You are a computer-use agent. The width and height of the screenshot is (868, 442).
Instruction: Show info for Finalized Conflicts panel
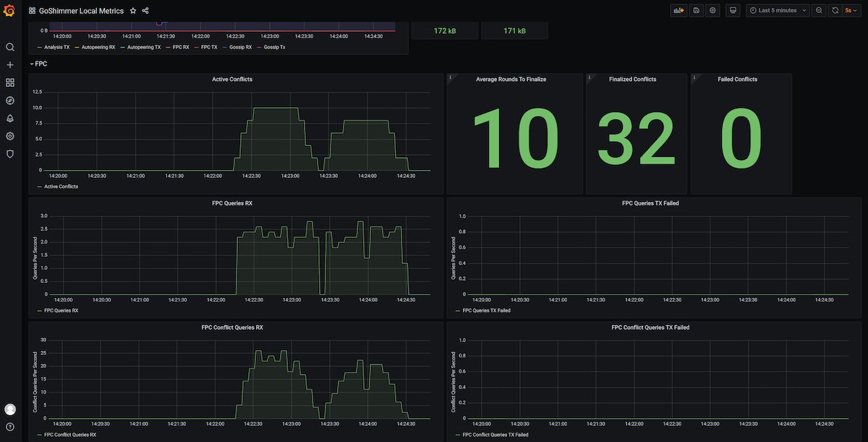(590, 77)
